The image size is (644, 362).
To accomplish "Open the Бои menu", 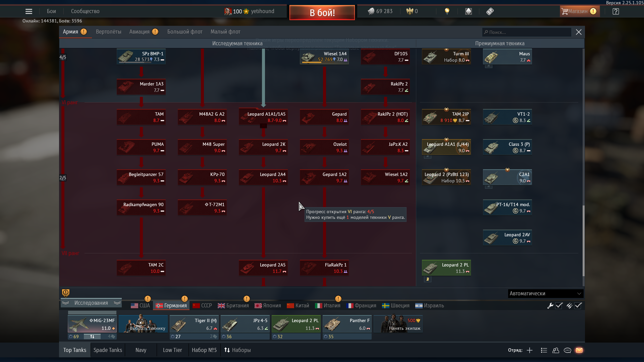I will pyautogui.click(x=51, y=11).
